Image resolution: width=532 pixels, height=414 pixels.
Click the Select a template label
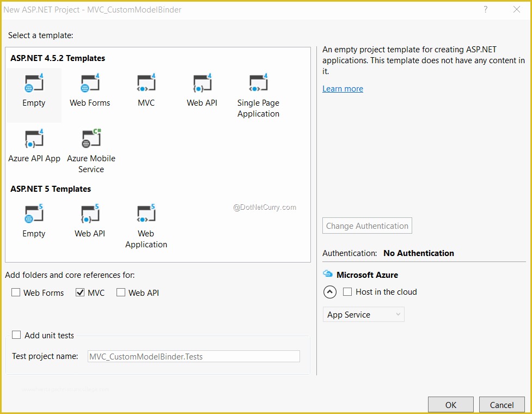coord(41,35)
